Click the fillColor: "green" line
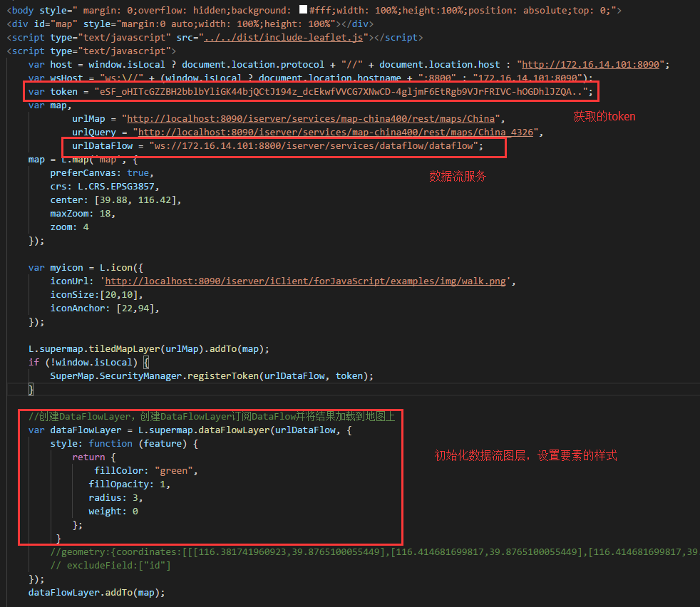This screenshot has height=607, width=700. pos(146,471)
